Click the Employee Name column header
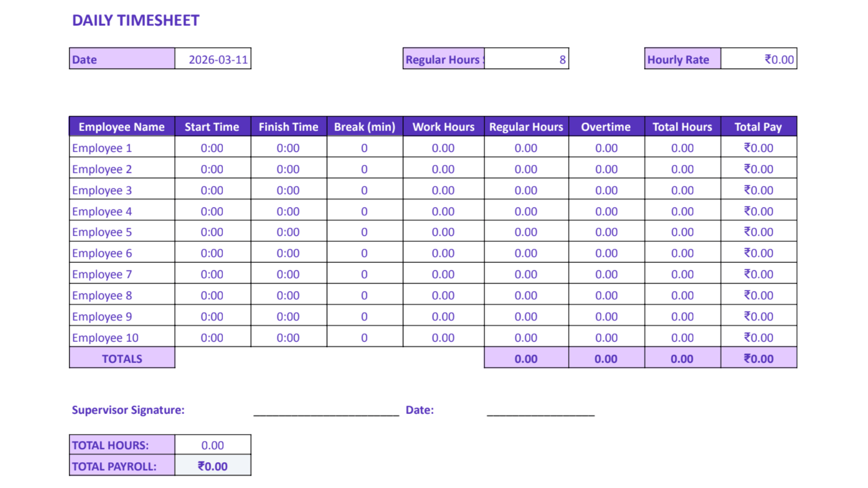868x488 pixels. tap(121, 127)
